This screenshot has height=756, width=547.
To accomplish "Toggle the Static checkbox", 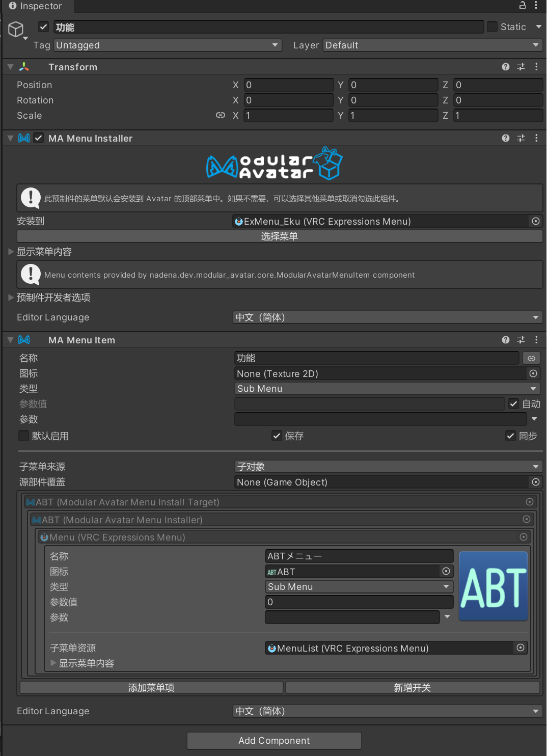I will 492,27.
